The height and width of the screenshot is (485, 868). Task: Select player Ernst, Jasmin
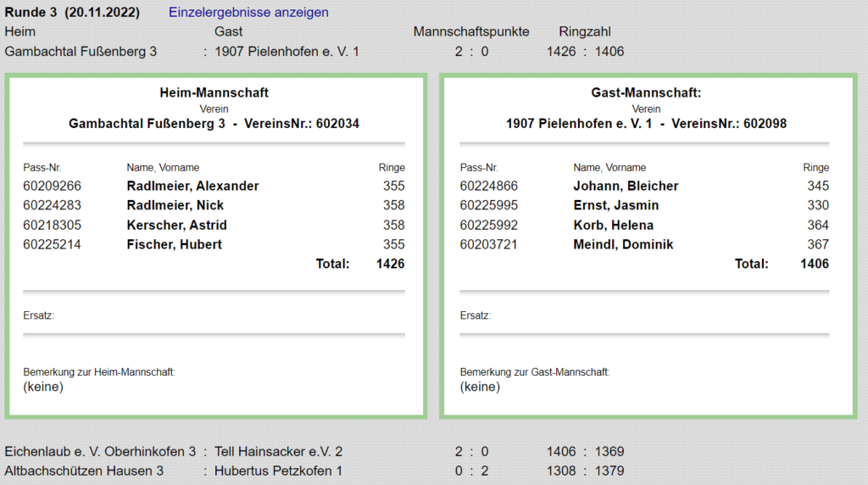[615, 205]
